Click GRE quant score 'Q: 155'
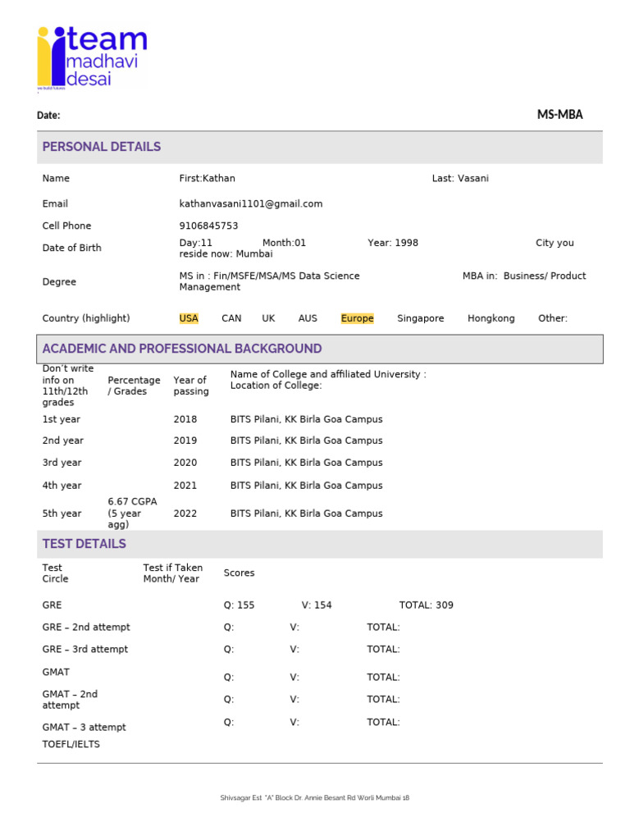The width and height of the screenshot is (630, 840). [x=239, y=605]
